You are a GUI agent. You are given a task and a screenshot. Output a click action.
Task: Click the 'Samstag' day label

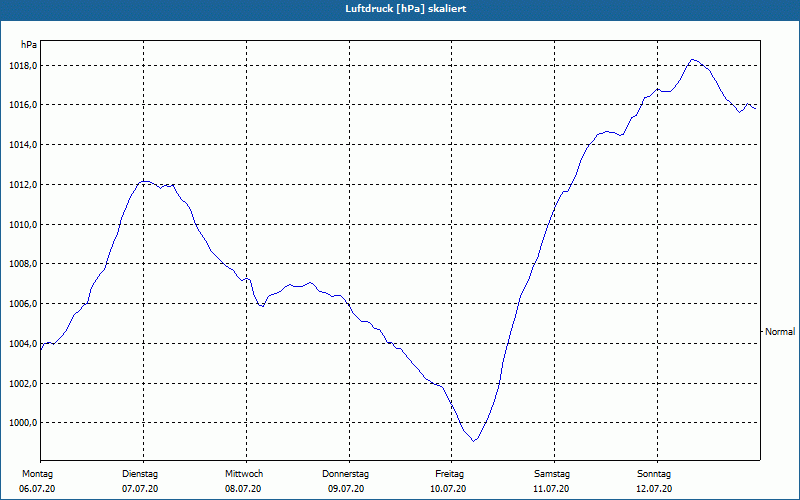pyautogui.click(x=552, y=474)
